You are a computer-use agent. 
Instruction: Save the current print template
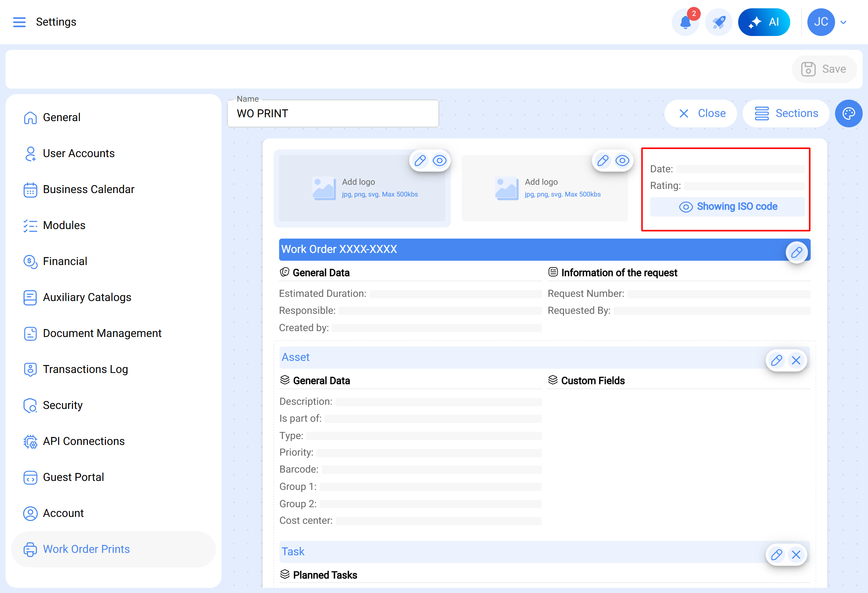point(824,69)
